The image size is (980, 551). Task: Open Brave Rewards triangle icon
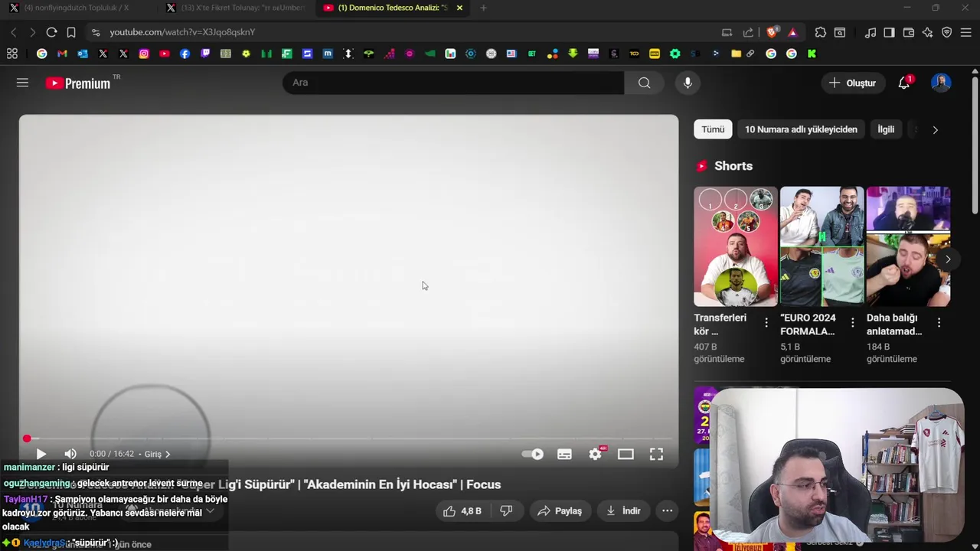coord(792,32)
